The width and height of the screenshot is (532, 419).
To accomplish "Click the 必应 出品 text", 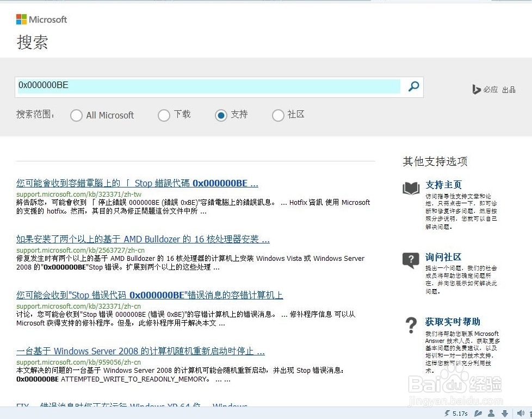I will pyautogui.click(x=499, y=90).
